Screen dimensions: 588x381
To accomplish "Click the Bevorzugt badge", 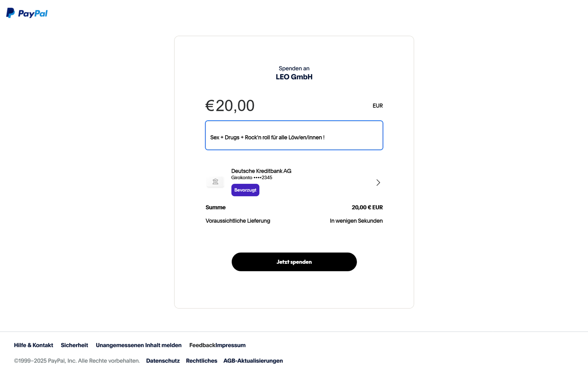I will tap(245, 190).
